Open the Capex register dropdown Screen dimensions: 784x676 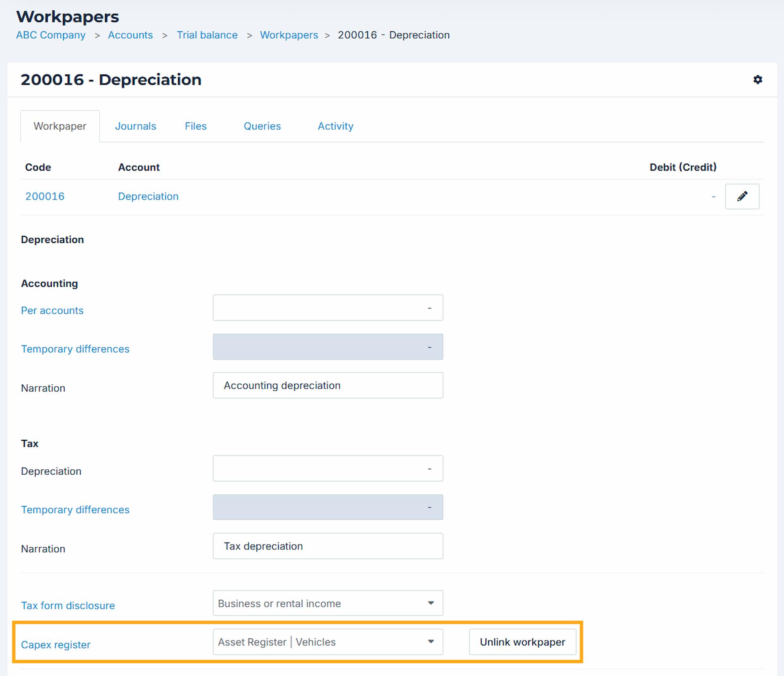coord(327,642)
